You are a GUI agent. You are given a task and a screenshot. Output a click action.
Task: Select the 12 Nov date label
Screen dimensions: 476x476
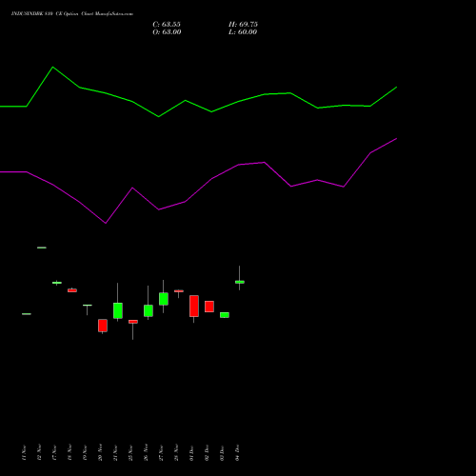pyautogui.click(x=39, y=453)
